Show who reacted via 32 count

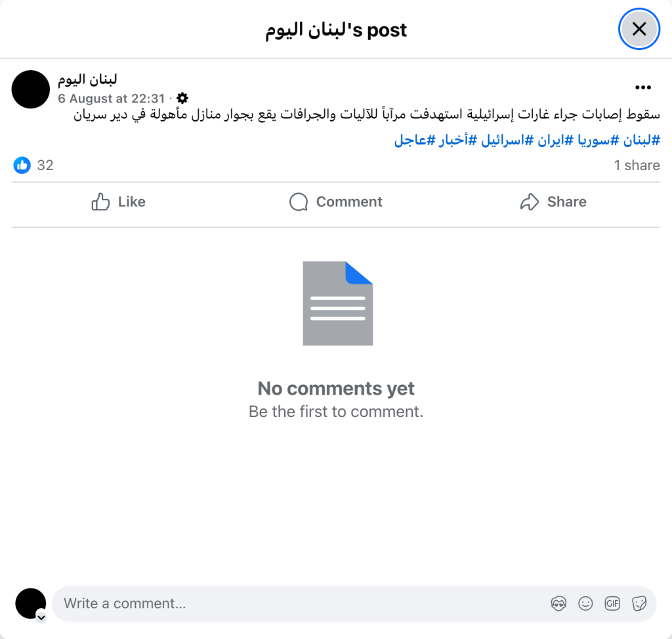[45, 165]
